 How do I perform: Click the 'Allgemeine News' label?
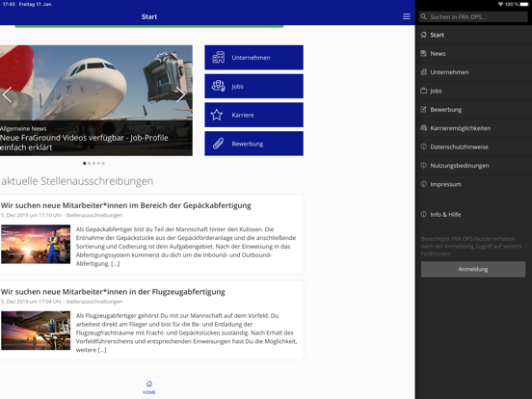23,128
